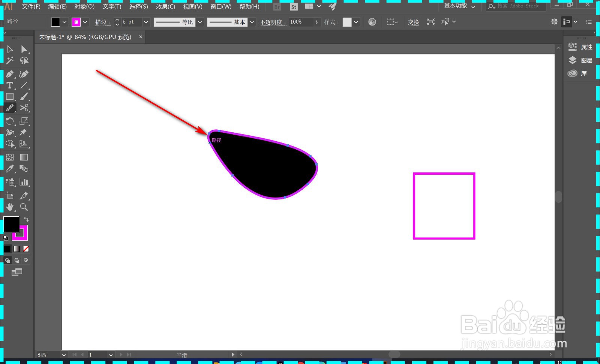Screen dimensions: 600x364
Task: Click the 不透明度 opacity label link
Action: [273, 22]
